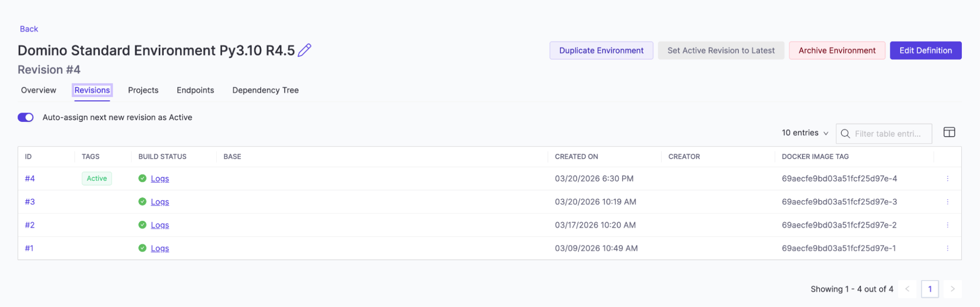Screen dimensions: 980x307
Task: Open Logs for revision #3
Action: tap(160, 202)
